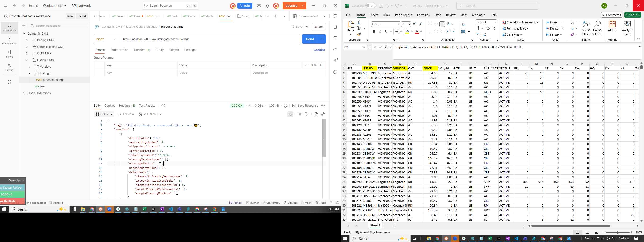Viewport: 644px width, 242px height.
Task: Apply Excel percent style
Action: 488,28
